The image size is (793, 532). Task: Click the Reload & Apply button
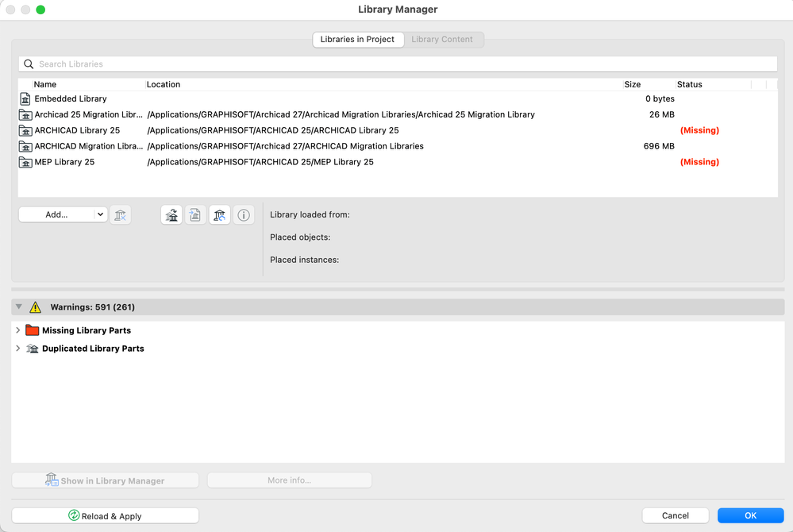tap(106, 516)
